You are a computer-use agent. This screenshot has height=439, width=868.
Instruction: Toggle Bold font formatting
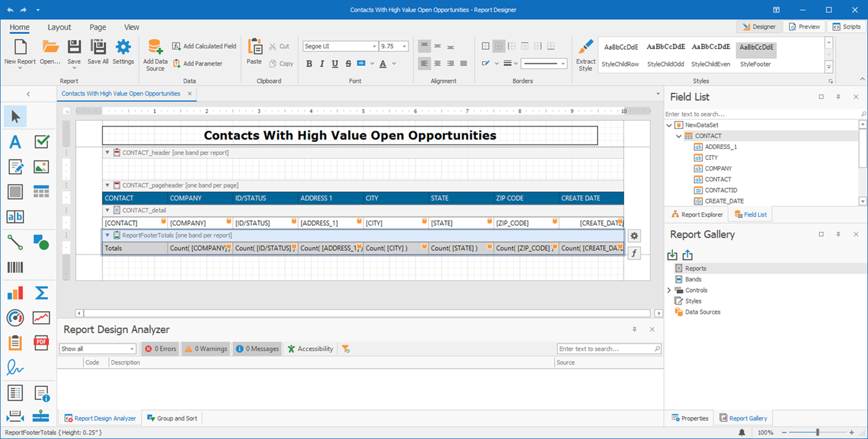coord(309,64)
